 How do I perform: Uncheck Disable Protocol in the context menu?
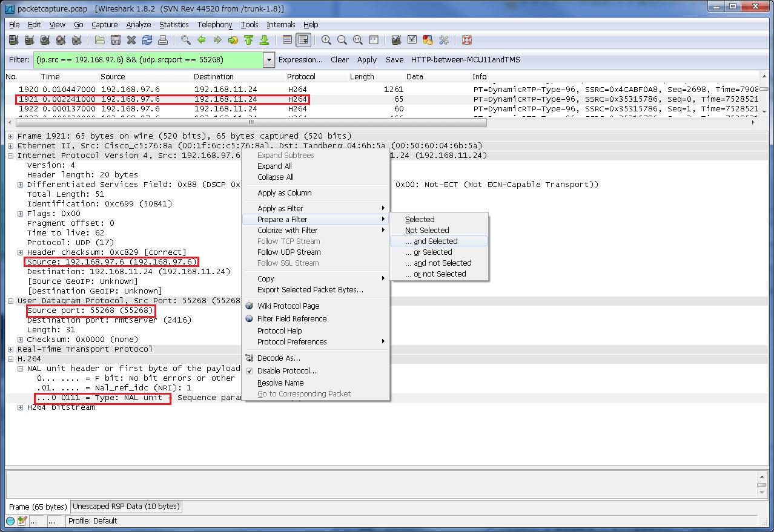pos(248,370)
